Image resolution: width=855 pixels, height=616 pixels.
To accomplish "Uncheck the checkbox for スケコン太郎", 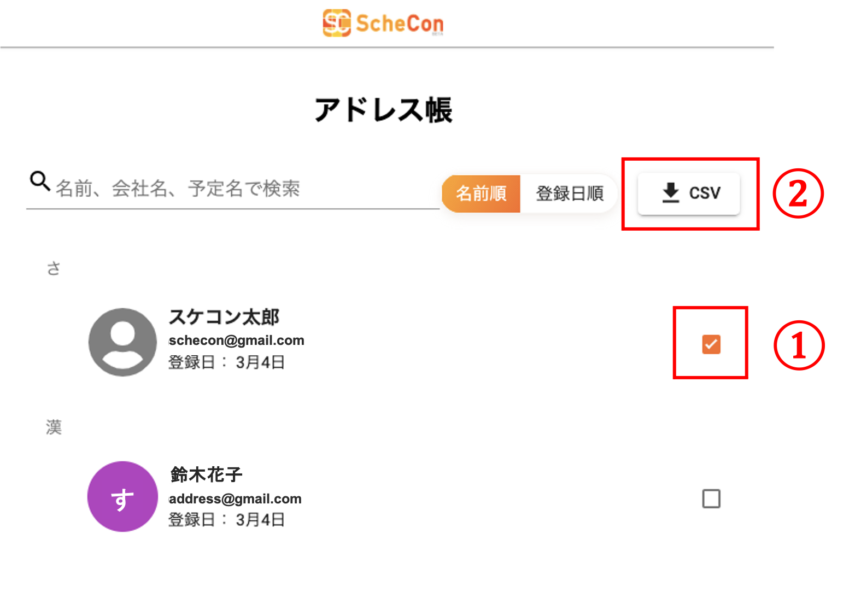I will [x=711, y=344].
